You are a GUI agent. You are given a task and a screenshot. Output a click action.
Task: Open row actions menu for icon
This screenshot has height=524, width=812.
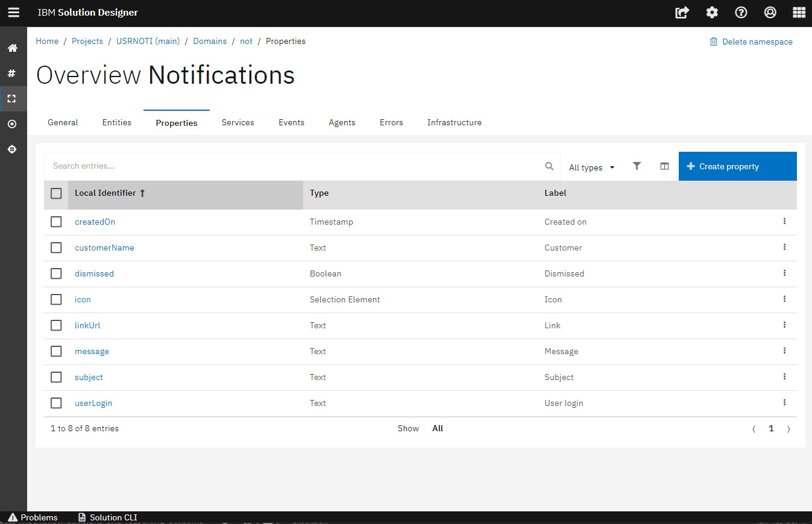tap(784, 299)
